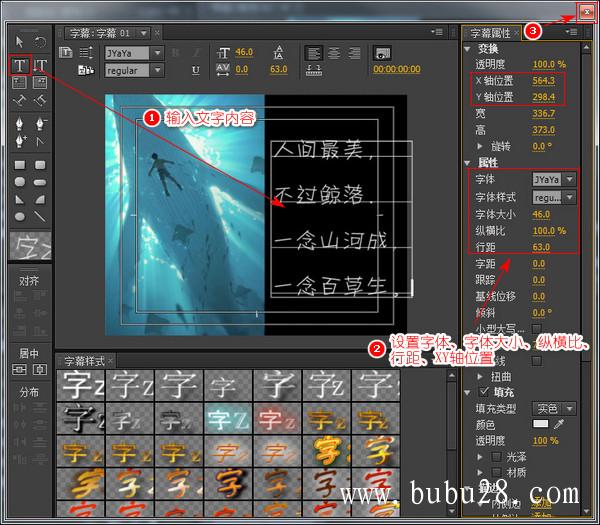Select the Line drawing tool

[x=40, y=217]
